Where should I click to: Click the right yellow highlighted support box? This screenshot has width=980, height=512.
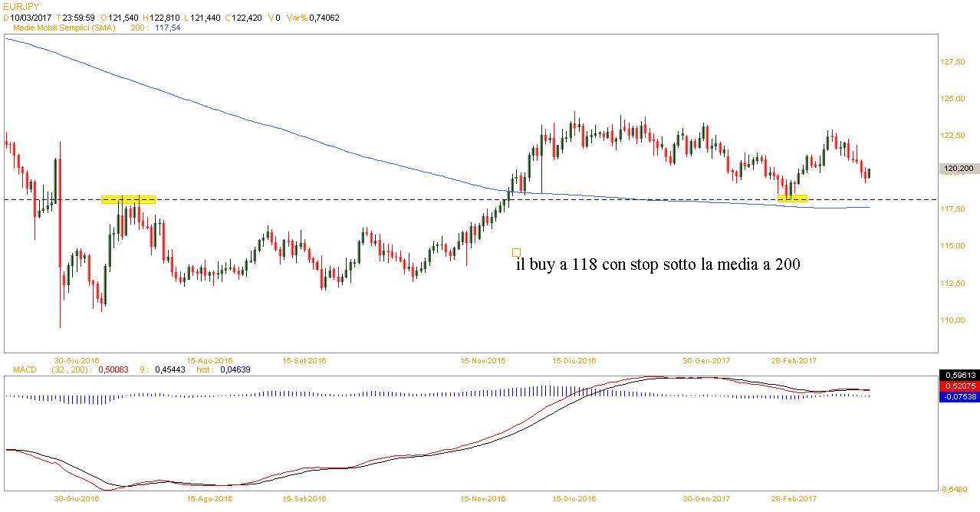(x=792, y=199)
